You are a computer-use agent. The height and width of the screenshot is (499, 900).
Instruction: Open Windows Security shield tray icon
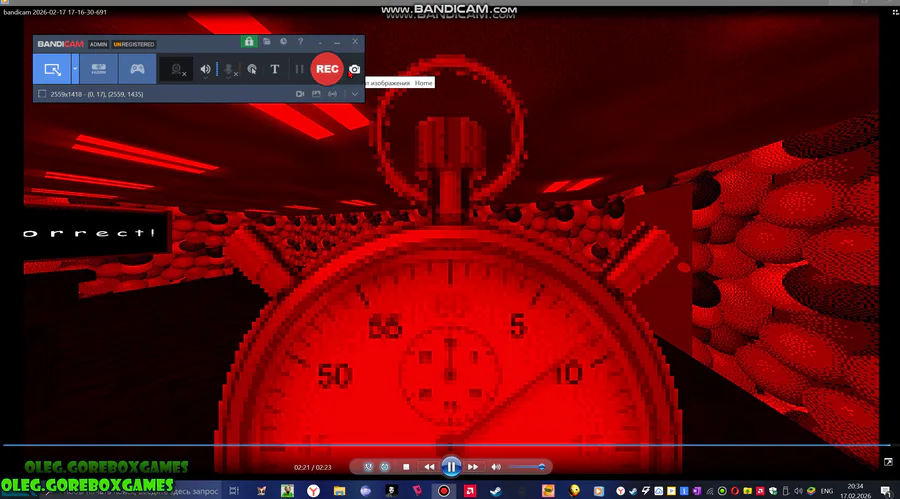(x=773, y=491)
